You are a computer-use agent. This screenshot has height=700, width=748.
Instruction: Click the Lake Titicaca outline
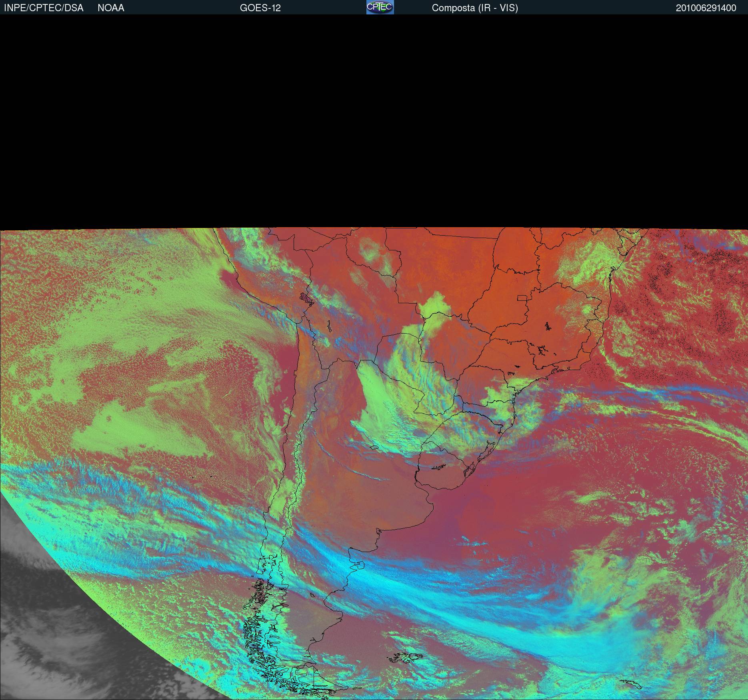[x=306, y=299]
